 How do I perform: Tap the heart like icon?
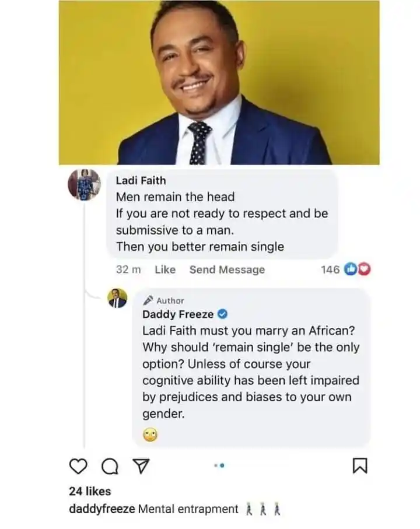[x=78, y=465]
